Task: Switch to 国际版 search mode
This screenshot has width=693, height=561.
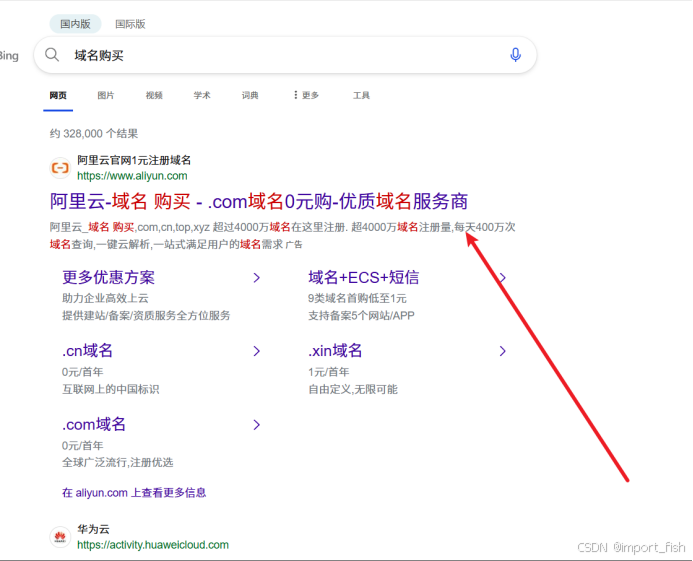Action: (x=130, y=24)
